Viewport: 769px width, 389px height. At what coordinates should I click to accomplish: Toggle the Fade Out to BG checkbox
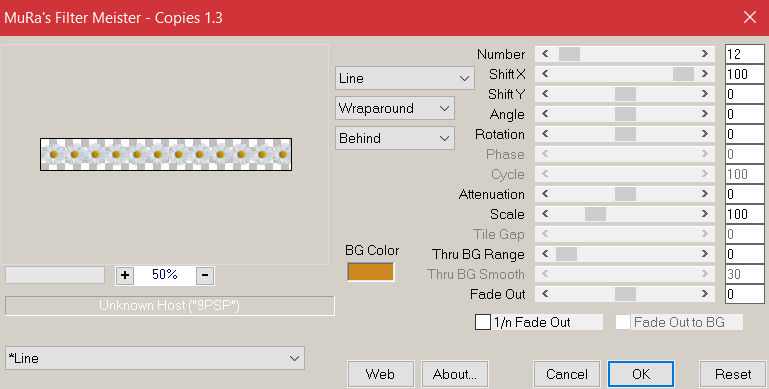[x=623, y=322]
